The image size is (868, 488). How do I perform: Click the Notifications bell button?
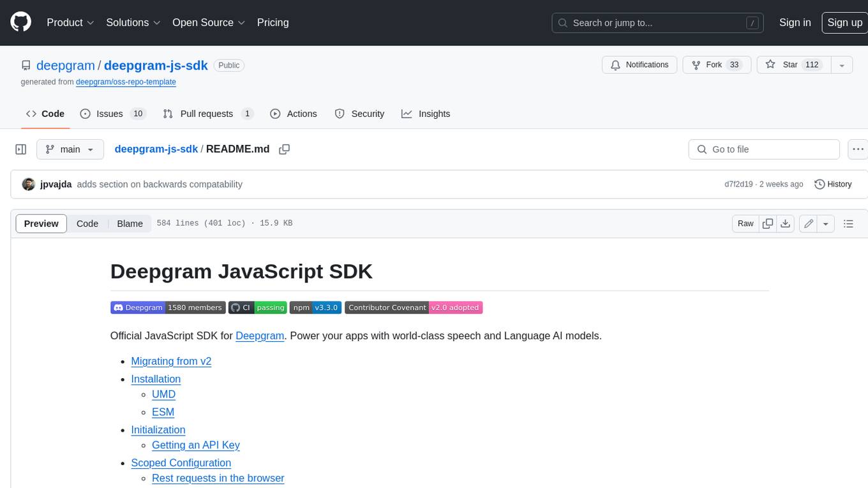pyautogui.click(x=640, y=65)
